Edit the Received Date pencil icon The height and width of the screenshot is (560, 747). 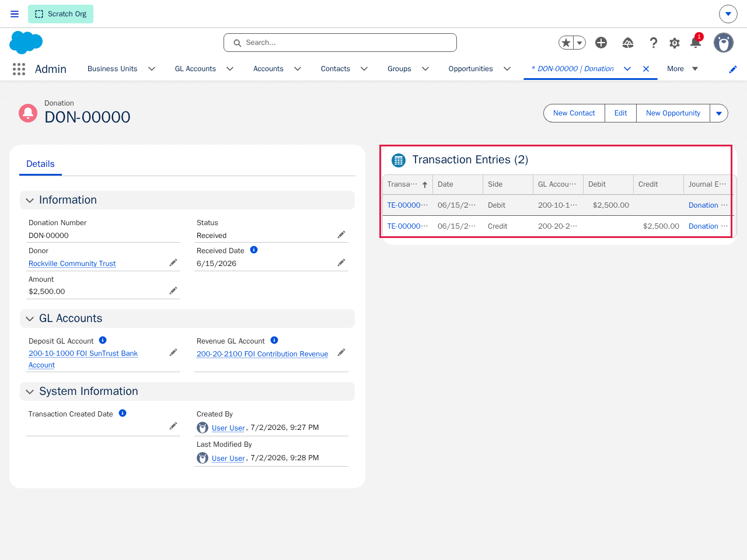pos(341,262)
